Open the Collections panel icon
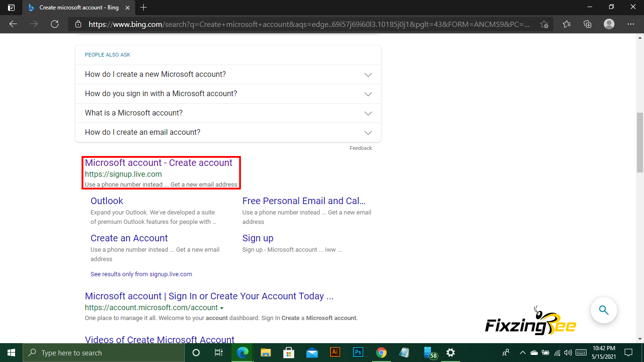 pos(587,24)
